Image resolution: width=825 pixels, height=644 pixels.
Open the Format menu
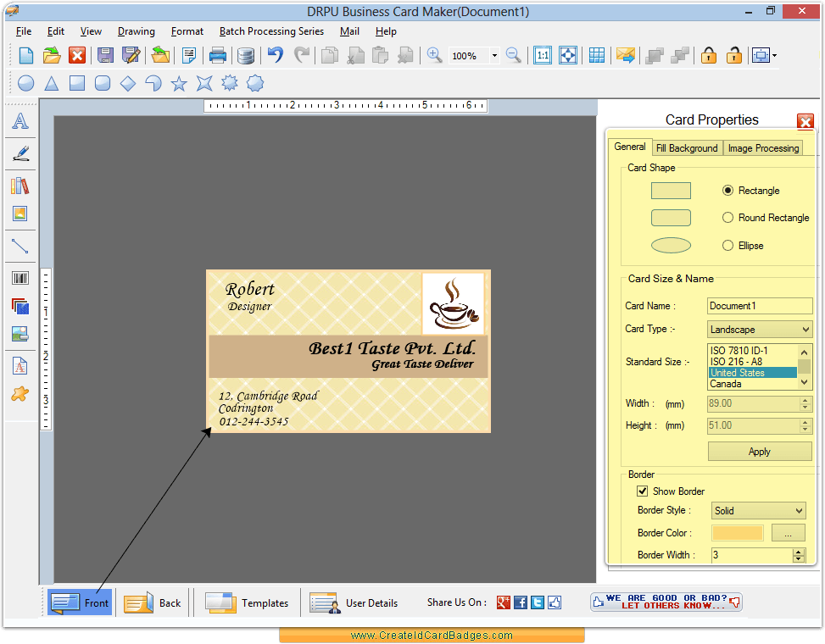tap(187, 31)
